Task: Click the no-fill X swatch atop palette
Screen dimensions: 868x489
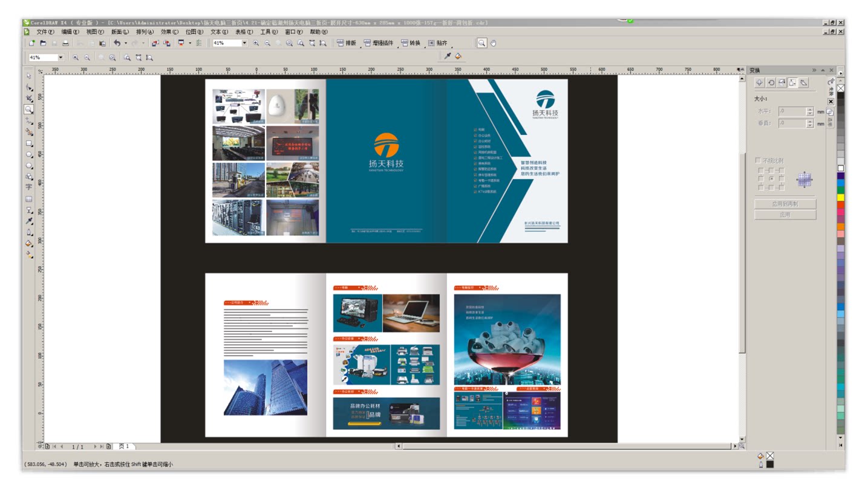Action: click(x=841, y=88)
